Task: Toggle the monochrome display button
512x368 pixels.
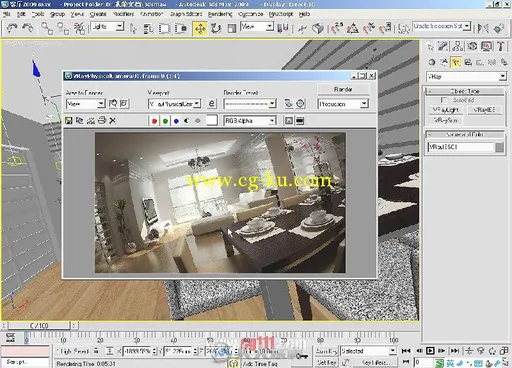Action: click(198, 121)
